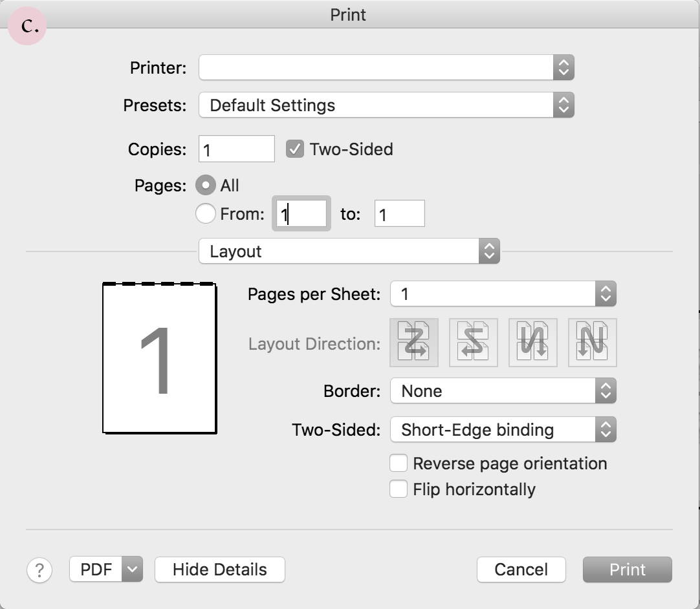The image size is (700, 609).
Task: Open the Border dropdown set to None
Action: 503,391
